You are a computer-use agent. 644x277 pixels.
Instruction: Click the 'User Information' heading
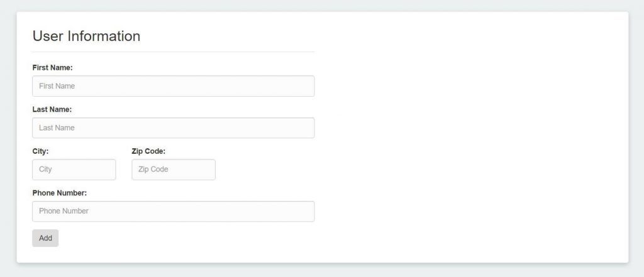[x=86, y=36]
